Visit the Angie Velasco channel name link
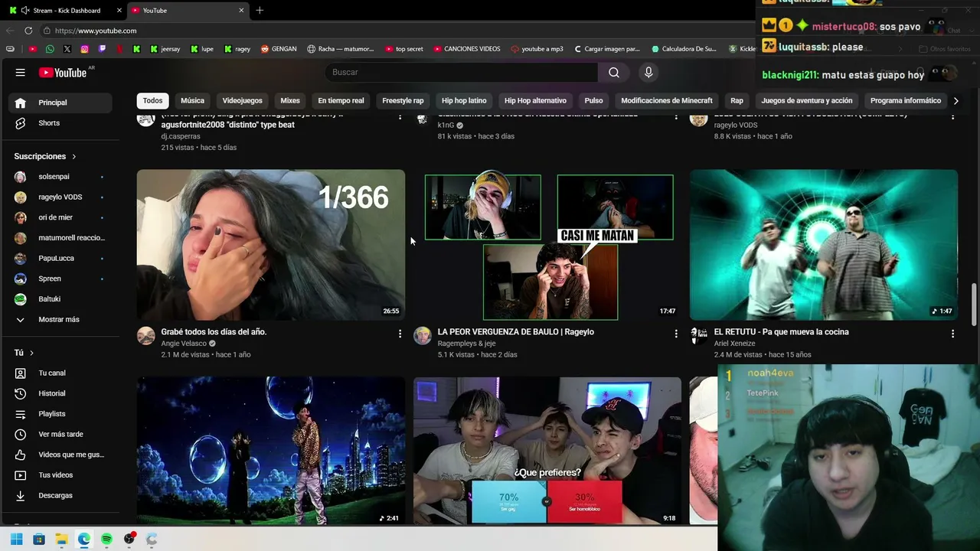Screen dimensions: 980x551 (x=184, y=344)
